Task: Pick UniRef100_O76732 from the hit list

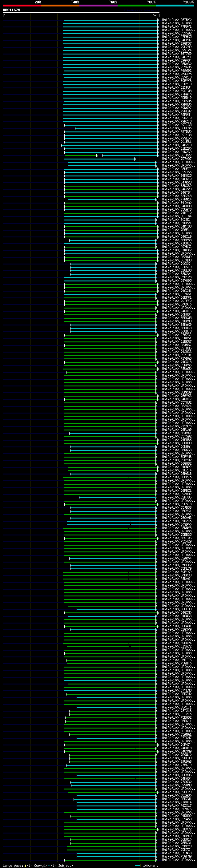Action: (176, 335)
